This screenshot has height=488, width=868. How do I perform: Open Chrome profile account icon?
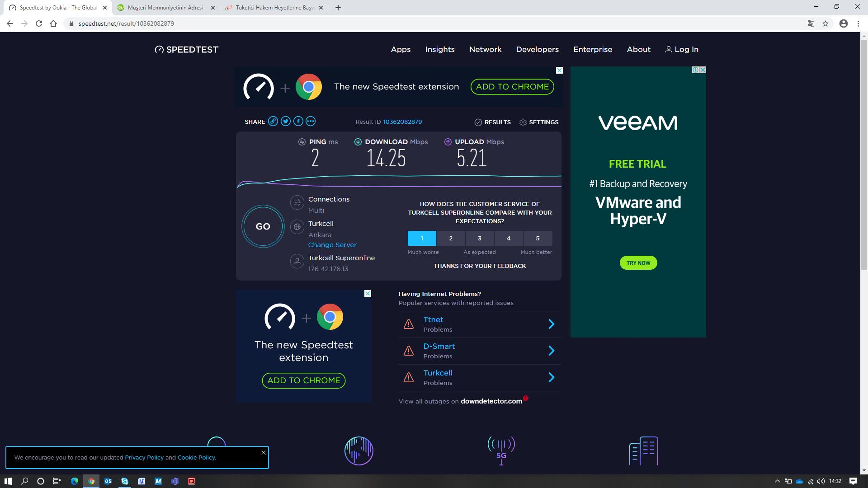(844, 23)
